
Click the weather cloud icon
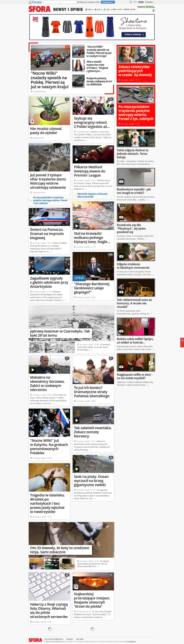(x=131, y=2)
